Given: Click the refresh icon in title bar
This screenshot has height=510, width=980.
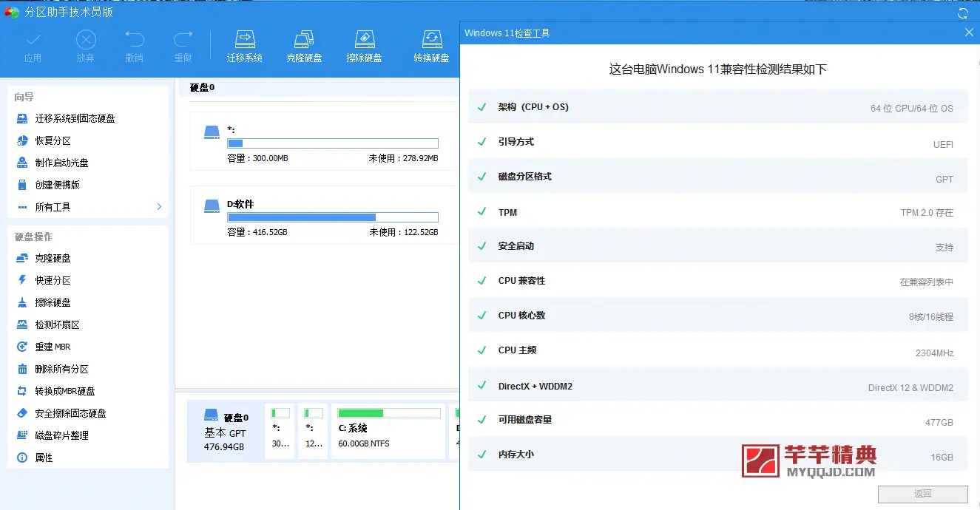Looking at the screenshot, I should tap(962, 13).
